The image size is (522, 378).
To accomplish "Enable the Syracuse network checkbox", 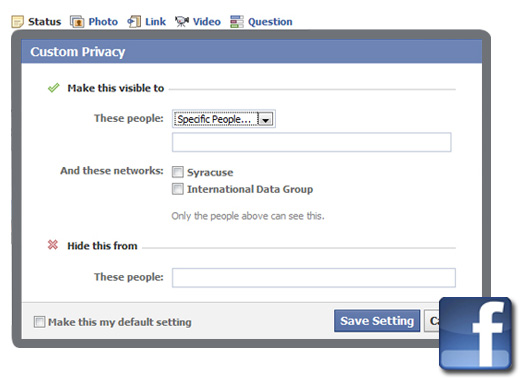I will pyautogui.click(x=178, y=172).
